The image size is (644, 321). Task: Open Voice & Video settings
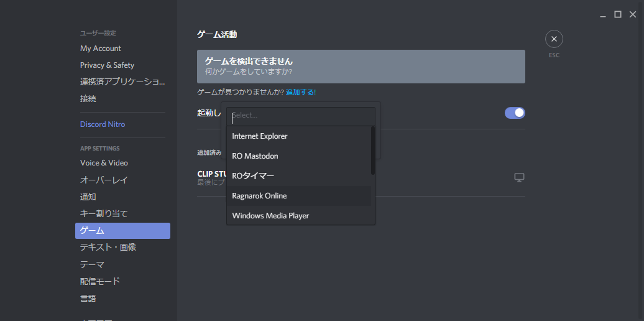[x=104, y=163]
